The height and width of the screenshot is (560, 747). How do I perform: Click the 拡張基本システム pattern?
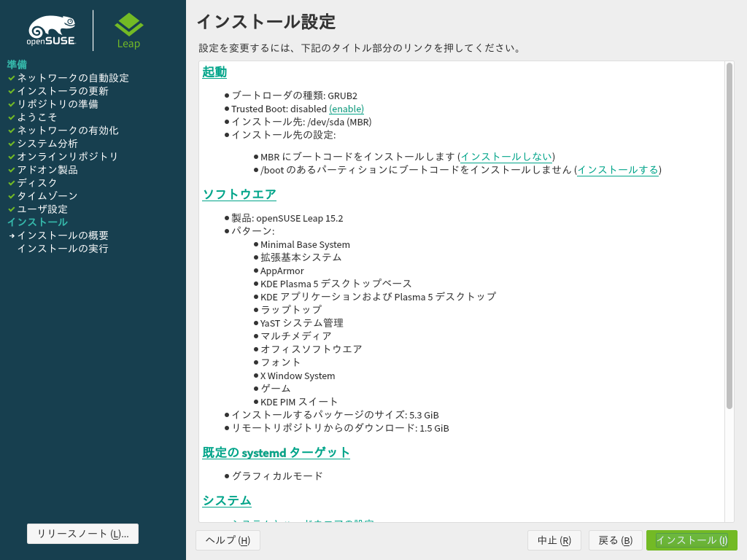coord(301,257)
